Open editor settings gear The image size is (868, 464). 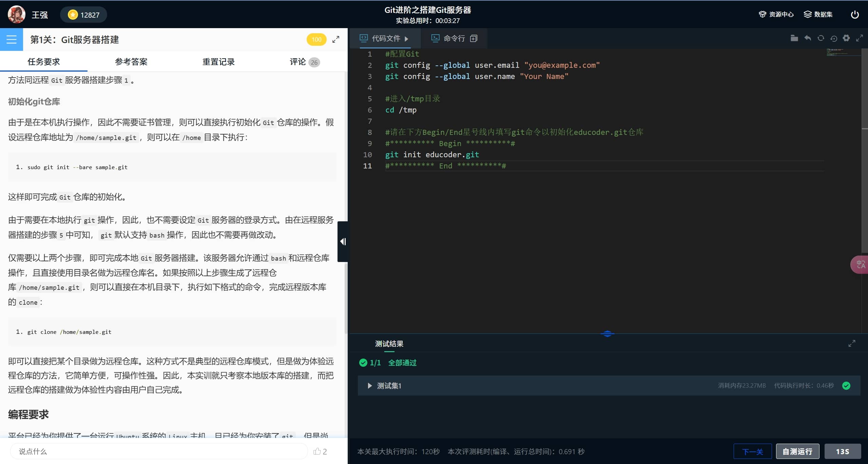click(846, 38)
